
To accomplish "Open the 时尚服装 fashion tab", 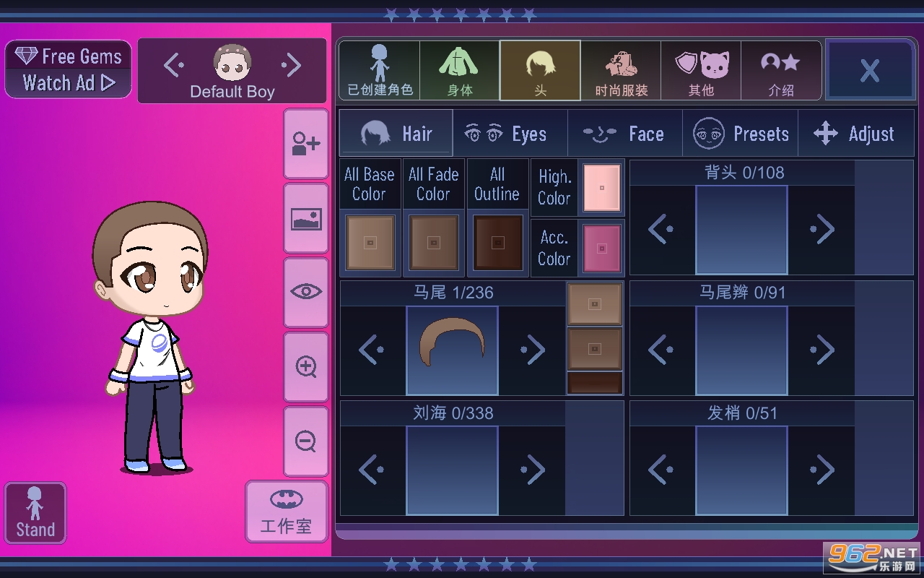I will 621,70.
